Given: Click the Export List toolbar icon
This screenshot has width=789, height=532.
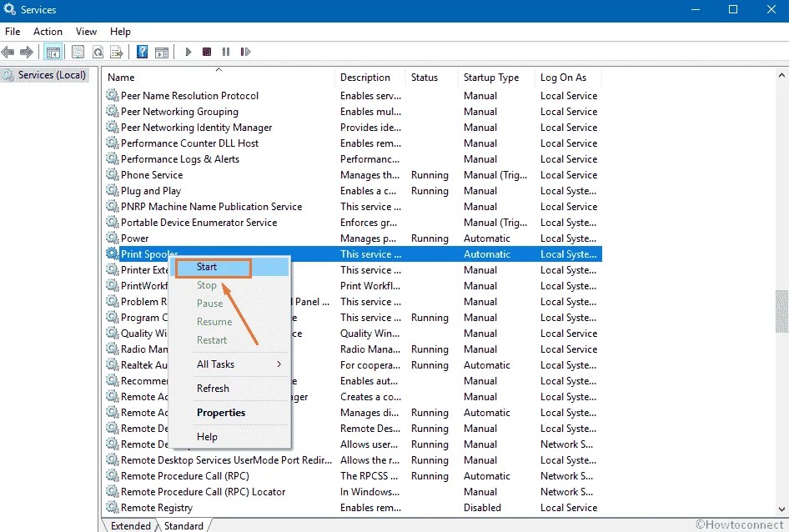Looking at the screenshot, I should [118, 52].
